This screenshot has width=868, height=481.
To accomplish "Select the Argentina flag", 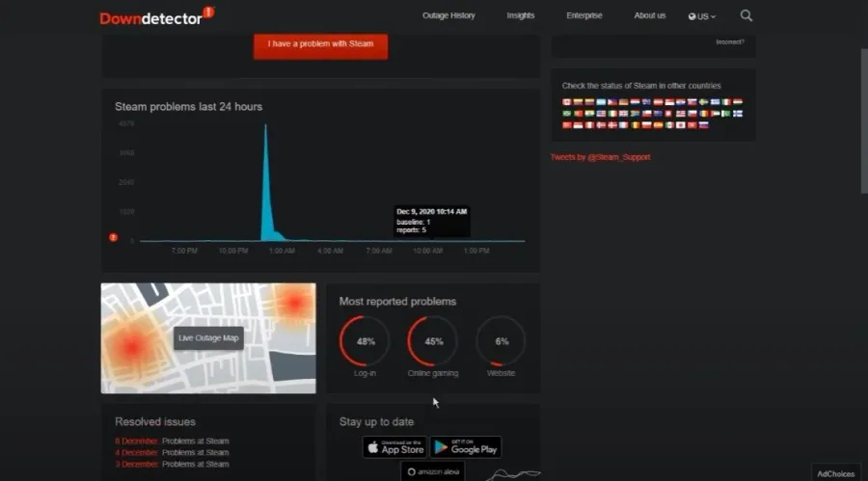I will tap(601, 102).
